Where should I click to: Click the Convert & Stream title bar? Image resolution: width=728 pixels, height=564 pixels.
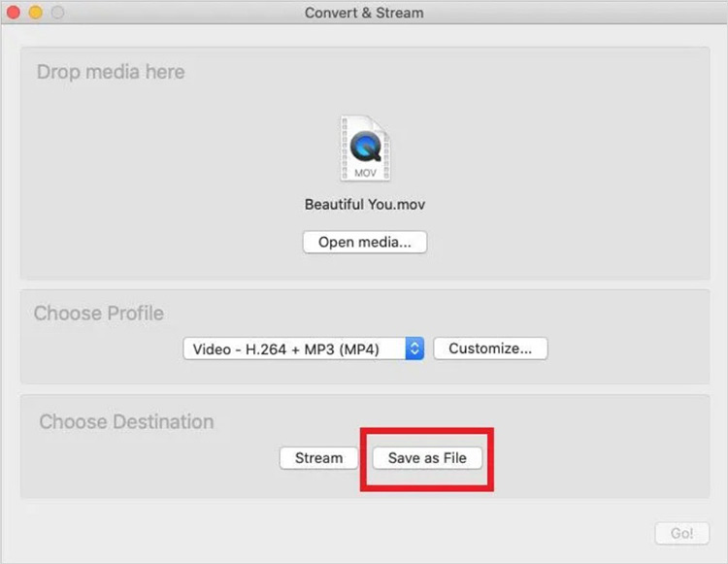point(364,13)
